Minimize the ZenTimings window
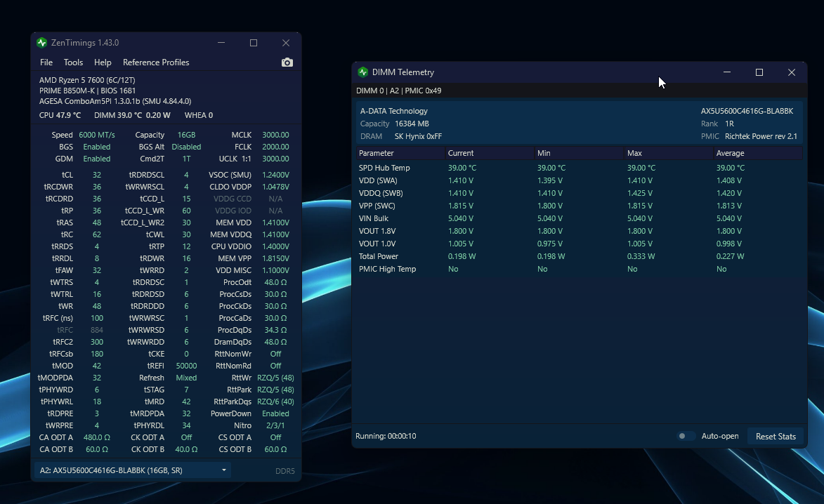 (221, 43)
